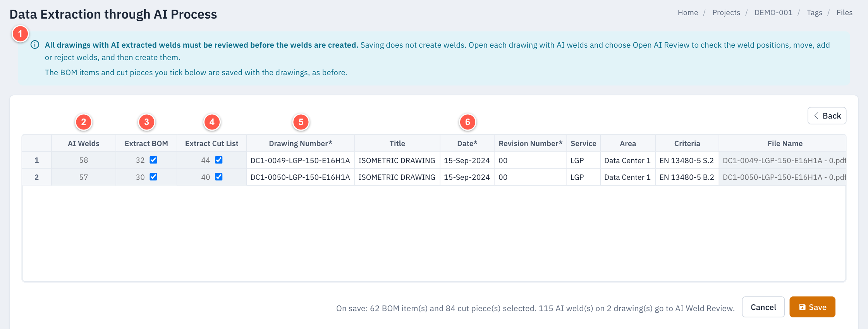This screenshot has width=868, height=329.
Task: Click criteria cell EN 13480-5 S.2
Action: coord(687,160)
